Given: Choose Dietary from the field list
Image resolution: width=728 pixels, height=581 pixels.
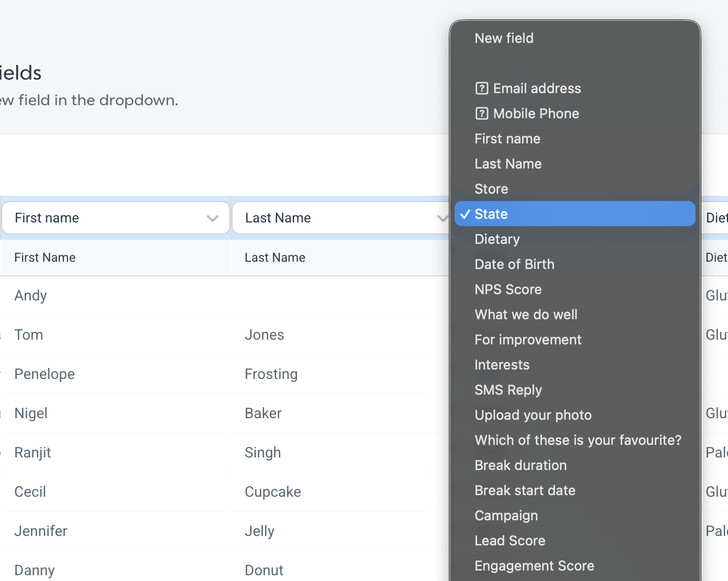Looking at the screenshot, I should (575, 239).
